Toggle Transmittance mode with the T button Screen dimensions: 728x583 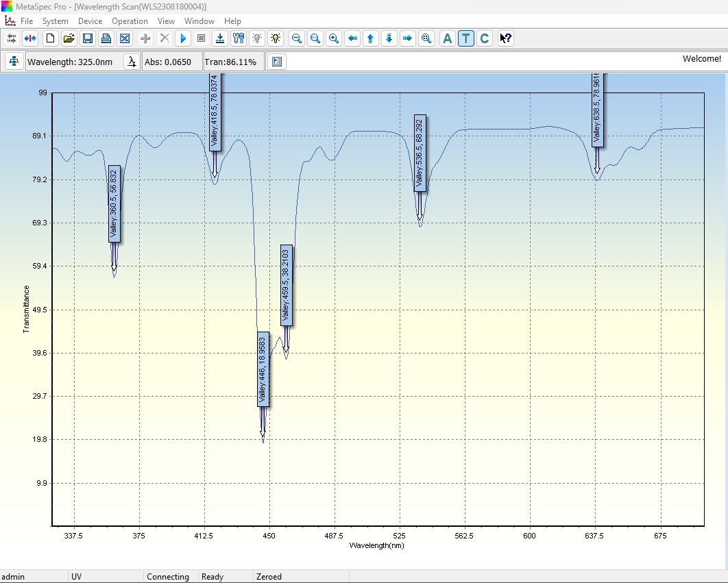(466, 38)
